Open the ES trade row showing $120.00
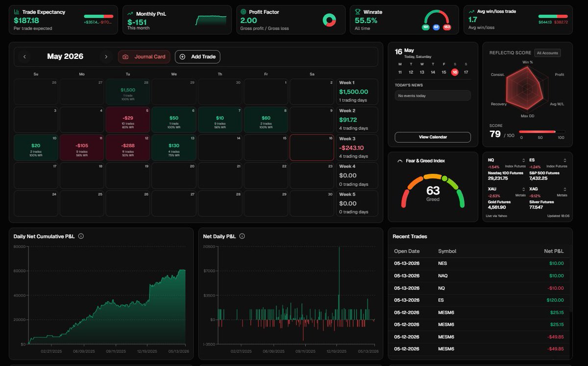The width and height of the screenshot is (588, 366). click(479, 300)
